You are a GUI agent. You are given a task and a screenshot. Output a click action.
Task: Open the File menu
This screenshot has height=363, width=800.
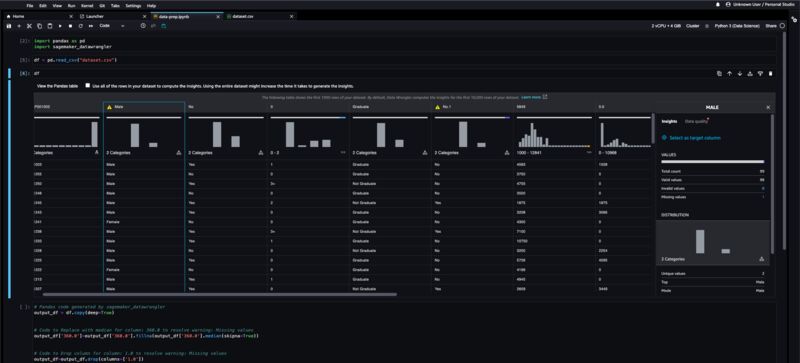(30, 6)
